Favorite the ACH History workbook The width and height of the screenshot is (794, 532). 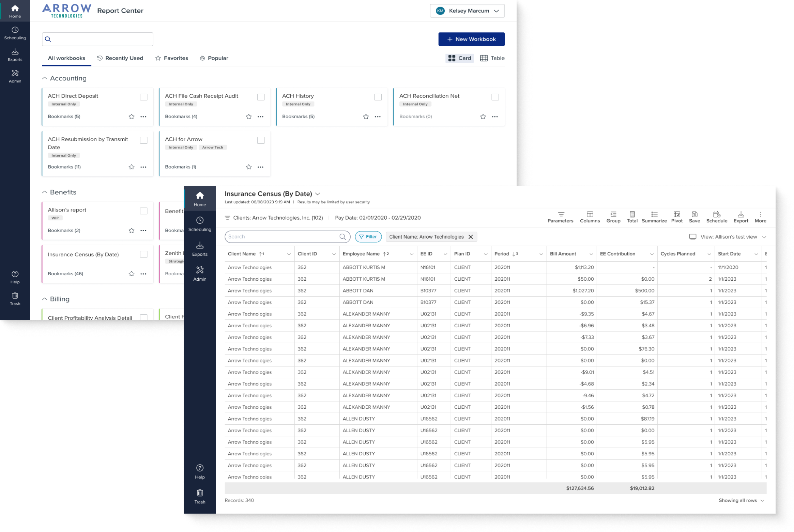365,116
